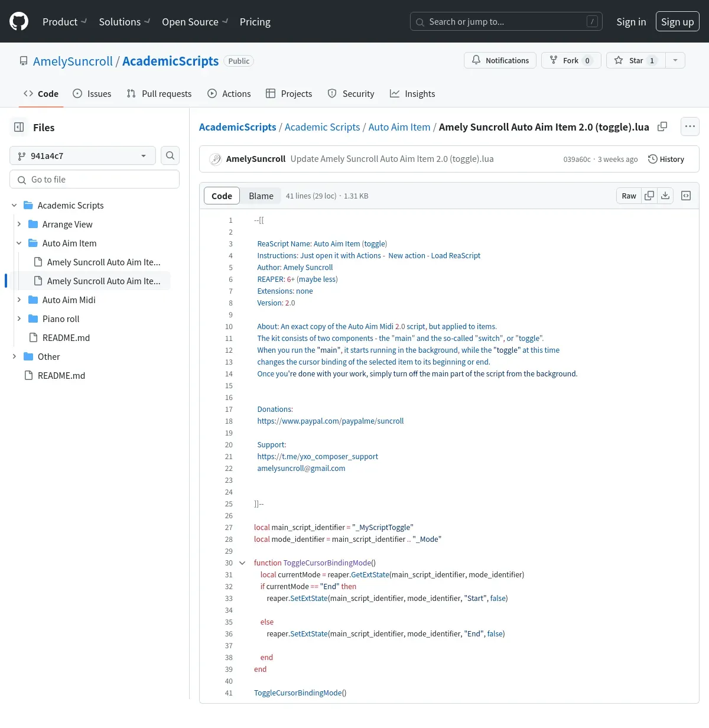This screenshot has height=728, width=709.
Task: Open the symbols panel icon
Action: [686, 196]
